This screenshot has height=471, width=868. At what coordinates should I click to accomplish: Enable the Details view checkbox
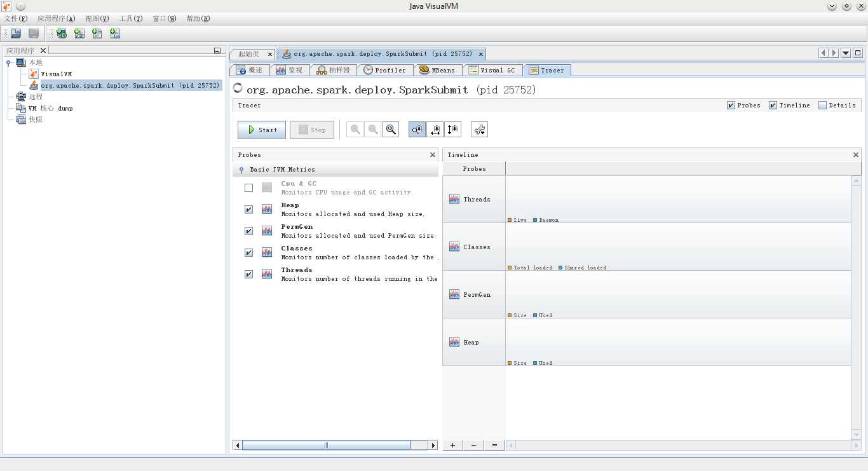pyautogui.click(x=822, y=106)
